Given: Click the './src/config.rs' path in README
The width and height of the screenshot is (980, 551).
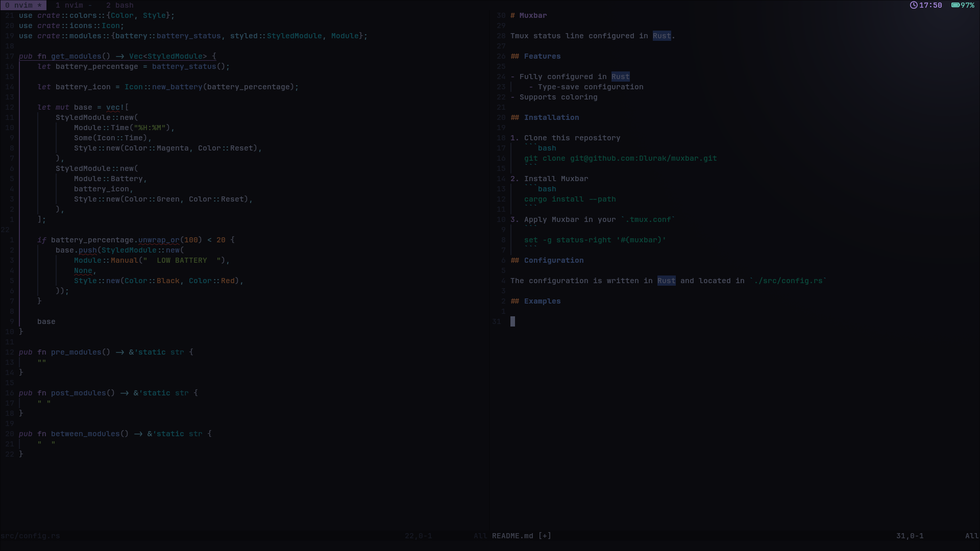Looking at the screenshot, I should 788,281.
